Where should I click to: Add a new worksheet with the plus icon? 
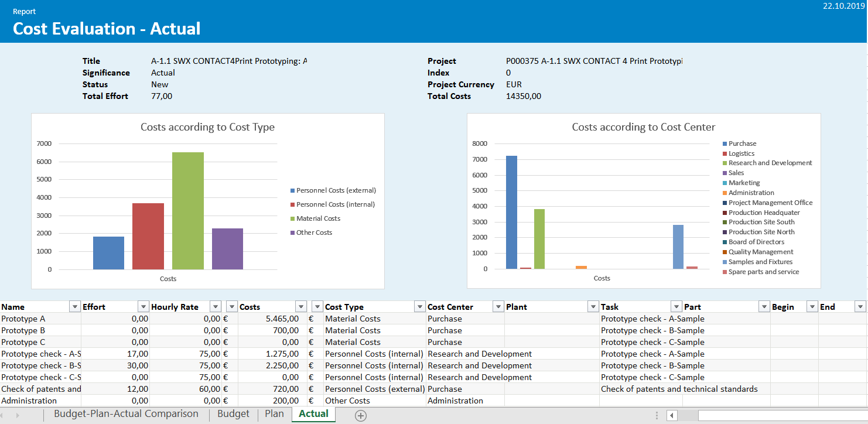tap(360, 415)
